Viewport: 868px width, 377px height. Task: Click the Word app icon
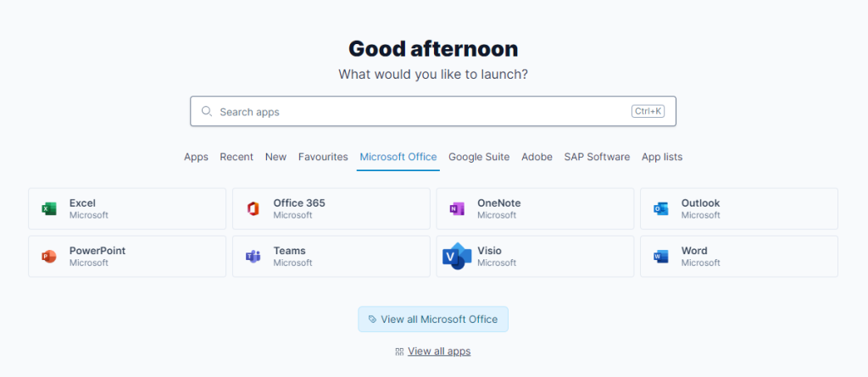660,257
